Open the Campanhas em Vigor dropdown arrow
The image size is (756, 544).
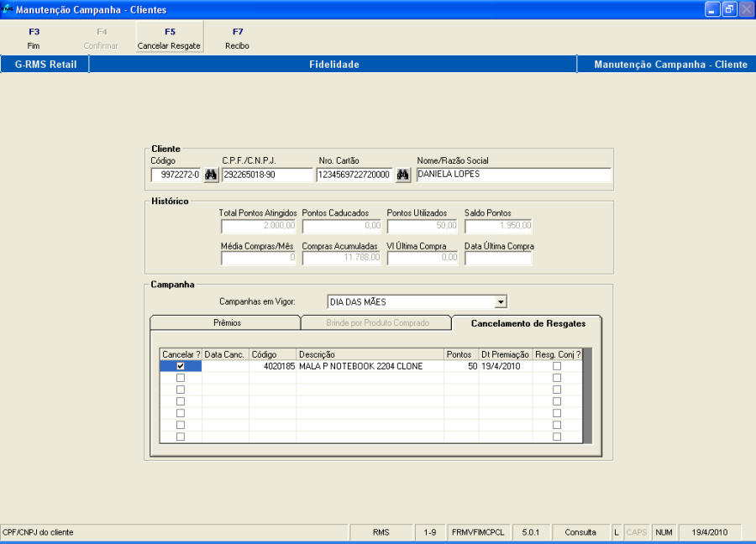click(x=501, y=302)
